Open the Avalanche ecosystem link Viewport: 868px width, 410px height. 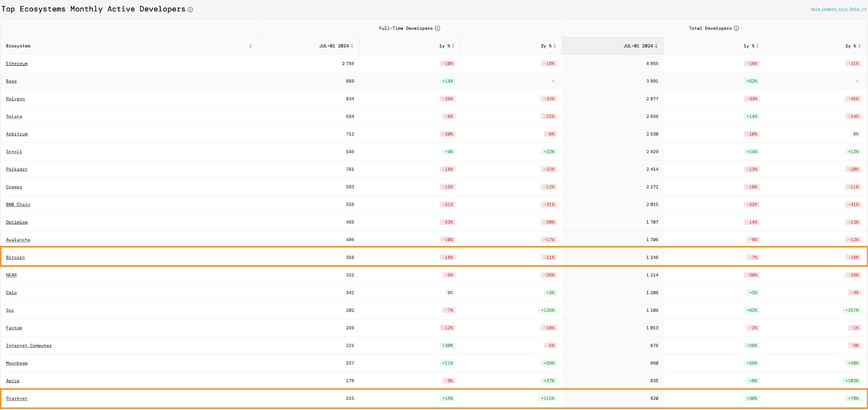[18, 239]
